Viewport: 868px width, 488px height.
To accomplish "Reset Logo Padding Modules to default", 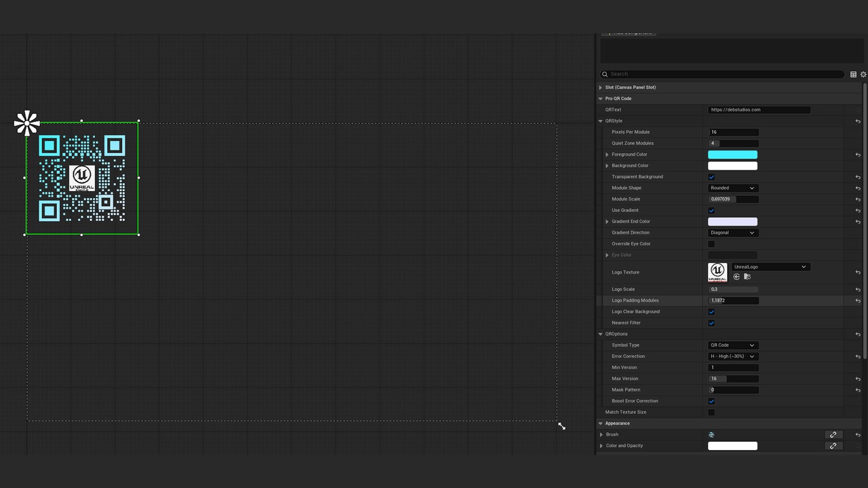I will [x=858, y=301].
